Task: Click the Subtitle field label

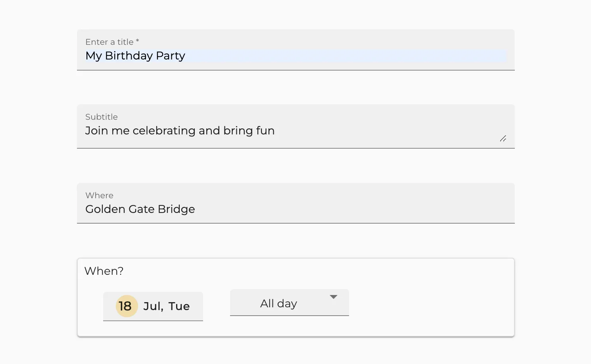Action: [102, 117]
